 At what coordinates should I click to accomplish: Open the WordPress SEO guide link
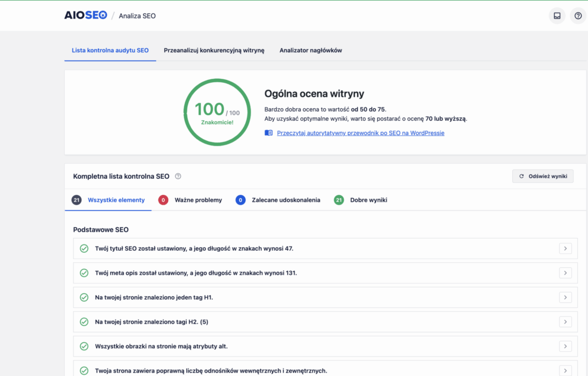click(x=359, y=133)
